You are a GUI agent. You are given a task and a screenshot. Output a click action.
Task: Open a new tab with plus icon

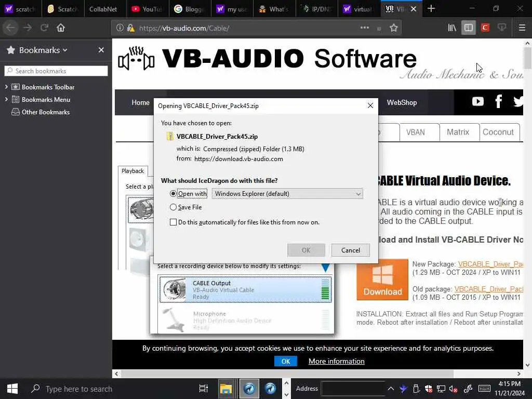(x=431, y=9)
